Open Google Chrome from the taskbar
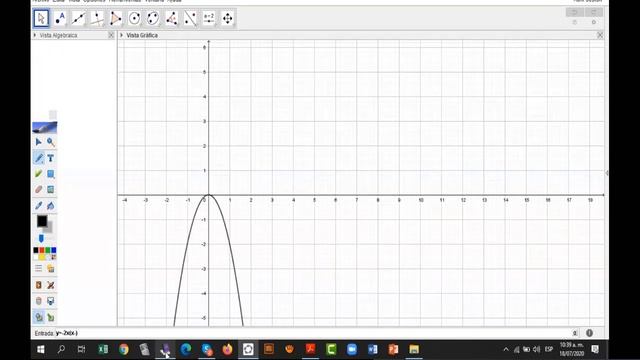Viewport: 640px width, 360px height. (x=124, y=349)
